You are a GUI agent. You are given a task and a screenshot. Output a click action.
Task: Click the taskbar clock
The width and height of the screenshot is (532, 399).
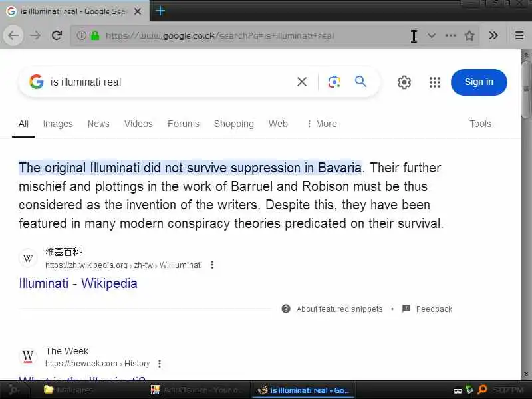tap(508, 390)
